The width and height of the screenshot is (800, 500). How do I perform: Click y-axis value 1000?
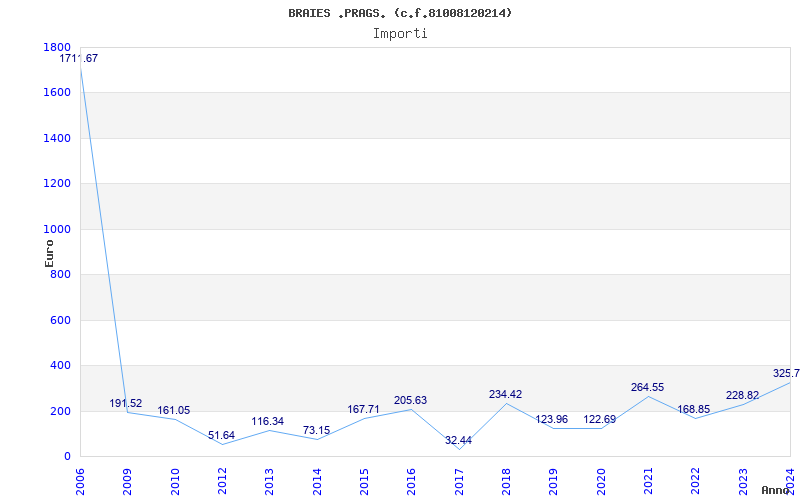click(x=57, y=230)
